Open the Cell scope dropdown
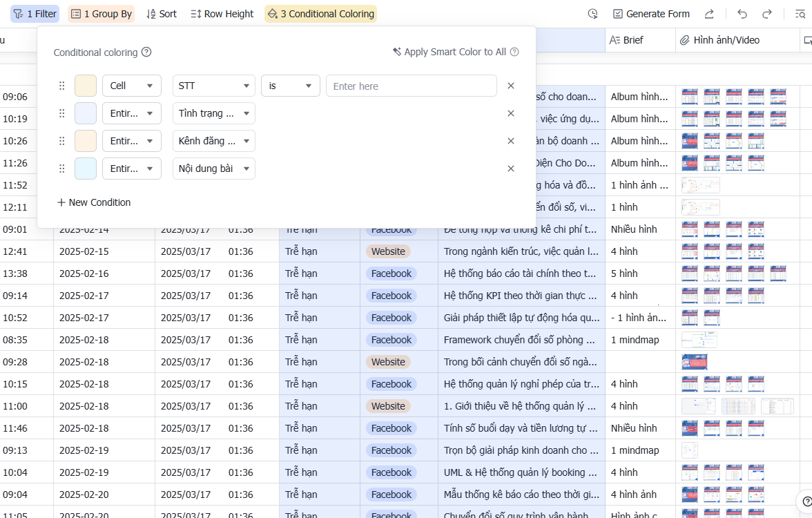 click(x=132, y=86)
